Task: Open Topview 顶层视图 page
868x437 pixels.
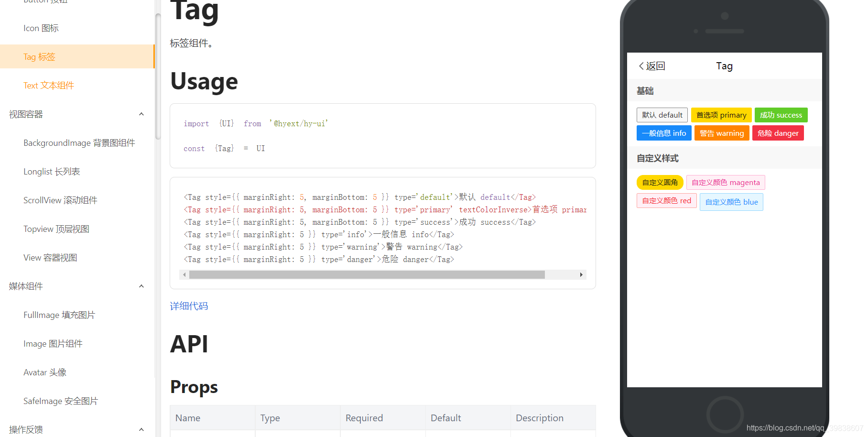Action: point(56,229)
